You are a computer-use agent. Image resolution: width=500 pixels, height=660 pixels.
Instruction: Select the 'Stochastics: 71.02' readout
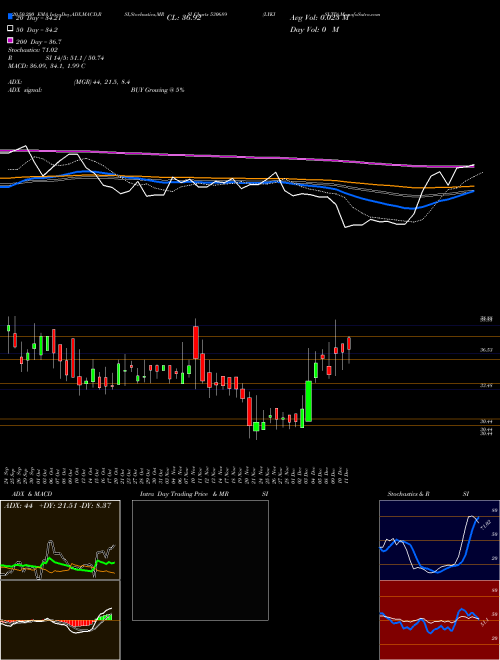point(33,50)
